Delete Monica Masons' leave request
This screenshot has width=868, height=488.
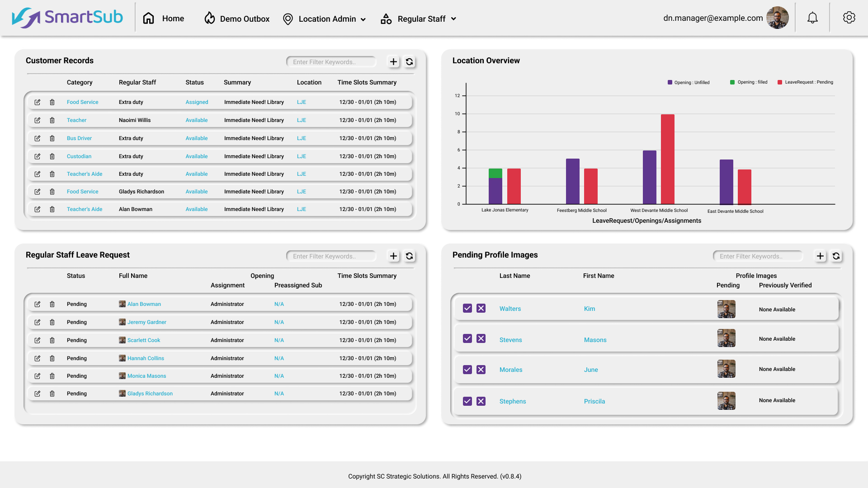coord(52,376)
